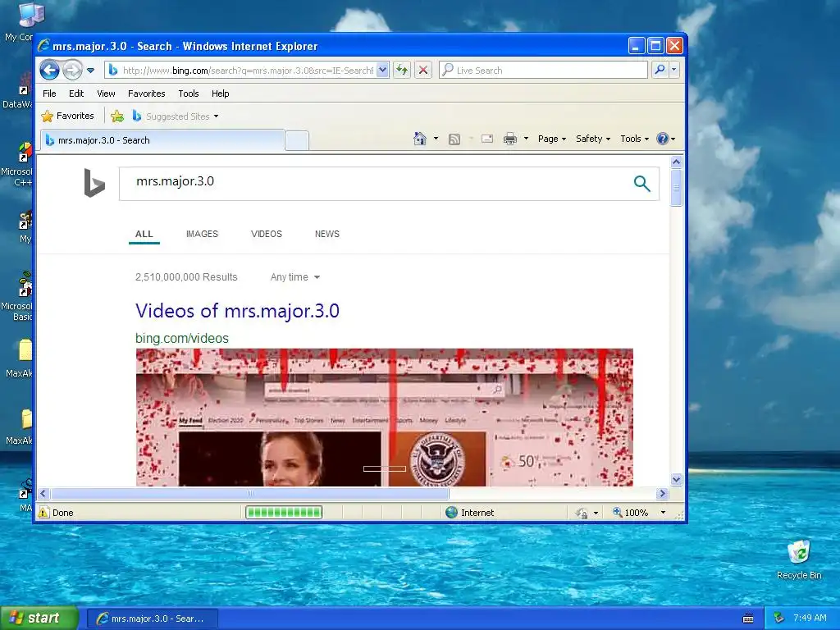Click the RSS feeds icon

coord(454,139)
